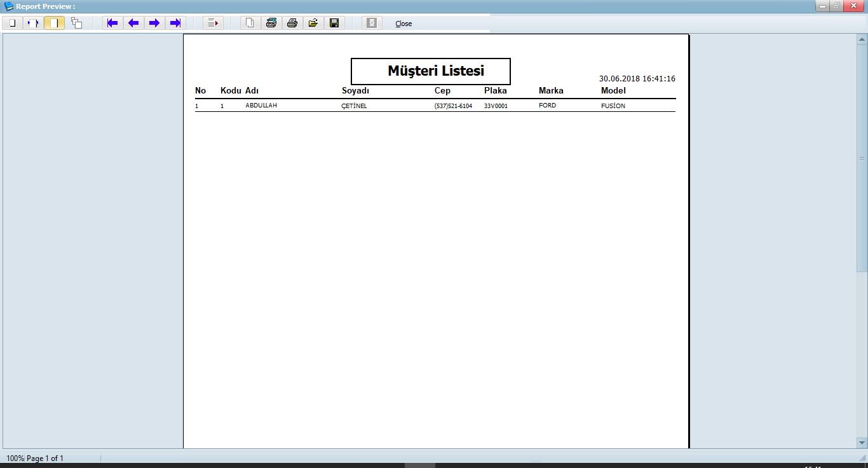Click the vertical scrollbar down arrow
This screenshot has width=868, height=468.
coord(862,442)
